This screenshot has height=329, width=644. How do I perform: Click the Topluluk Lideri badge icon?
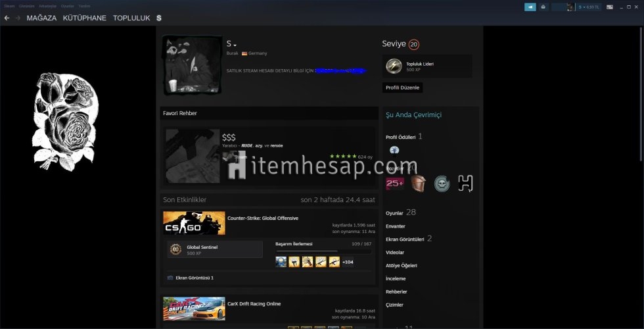pyautogui.click(x=394, y=66)
